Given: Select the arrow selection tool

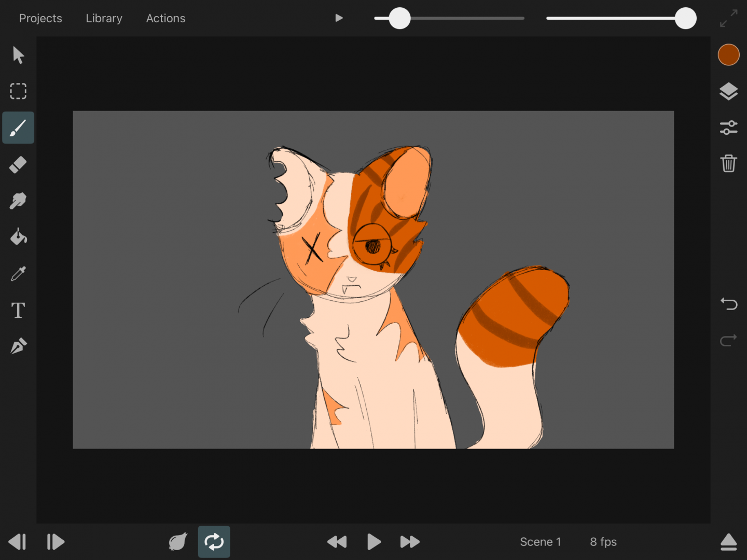Looking at the screenshot, I should click(18, 55).
